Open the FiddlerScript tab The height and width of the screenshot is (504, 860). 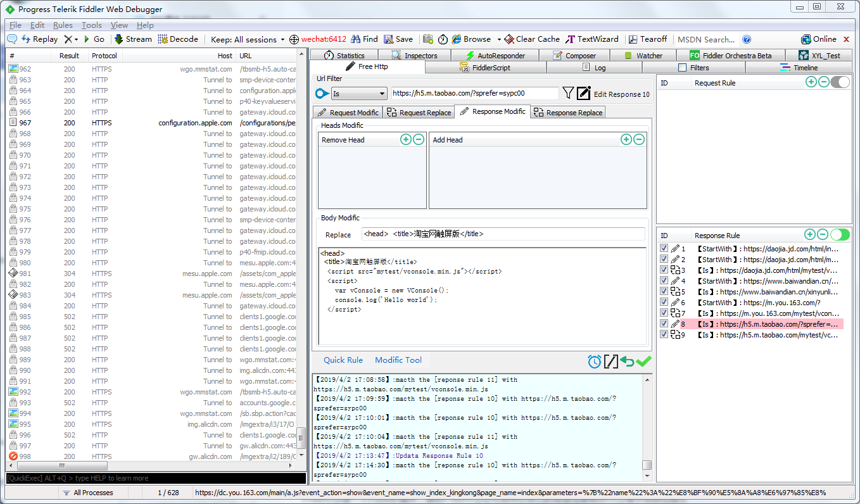pos(486,67)
